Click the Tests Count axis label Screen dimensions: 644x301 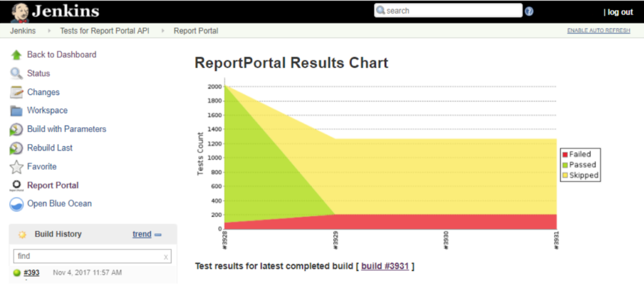(201, 154)
